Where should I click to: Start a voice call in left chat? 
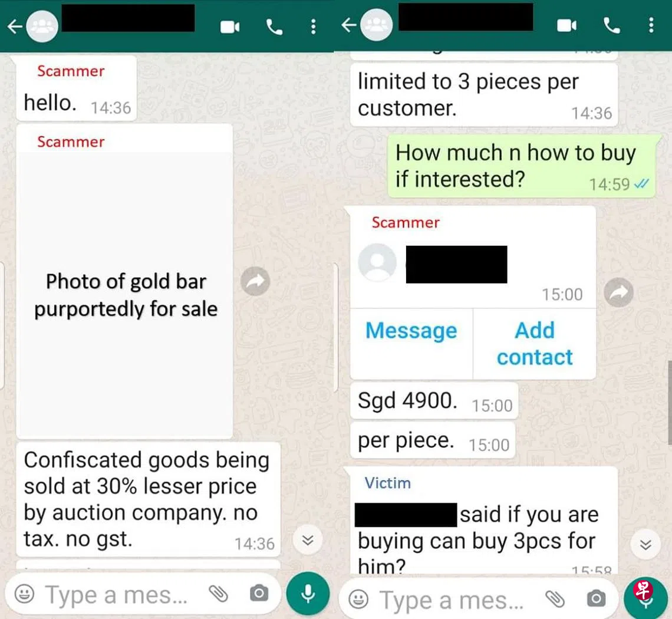pos(274,27)
